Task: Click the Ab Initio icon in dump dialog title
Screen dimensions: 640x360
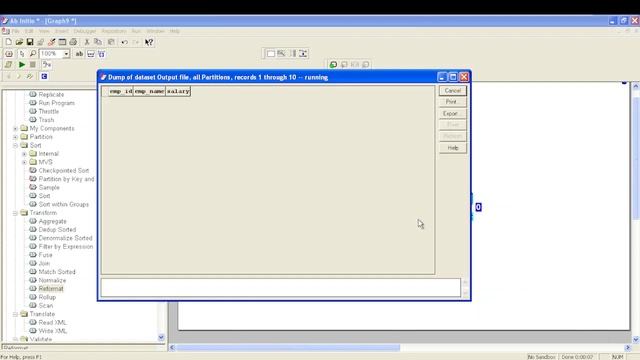Action: (x=103, y=77)
